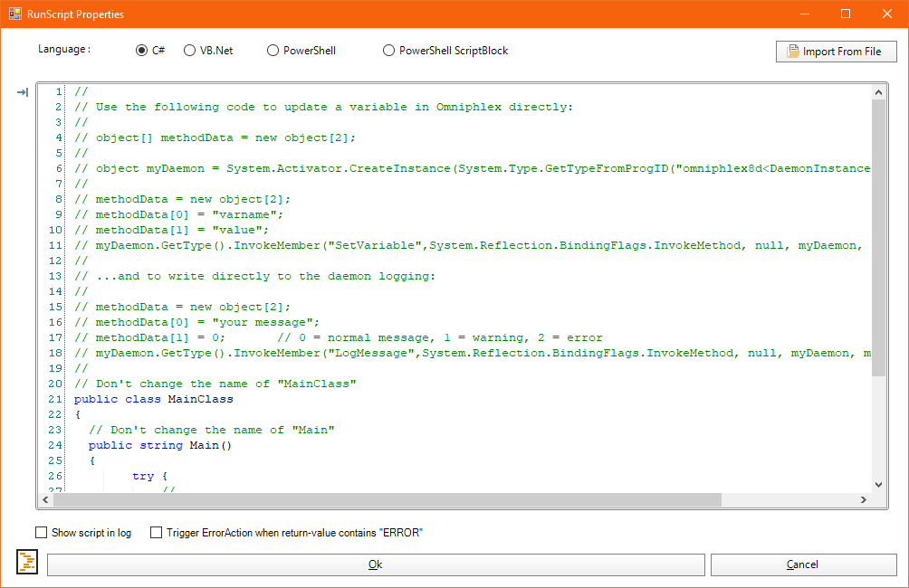Click line 21 'public class MainClass'

pyautogui.click(x=154, y=399)
